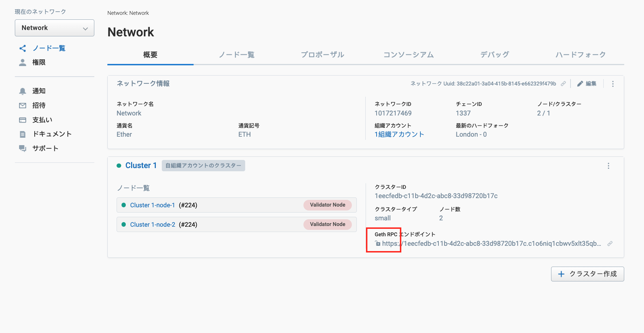Open Cluster 1-node-2 link
The width and height of the screenshot is (644, 333).
[153, 225]
